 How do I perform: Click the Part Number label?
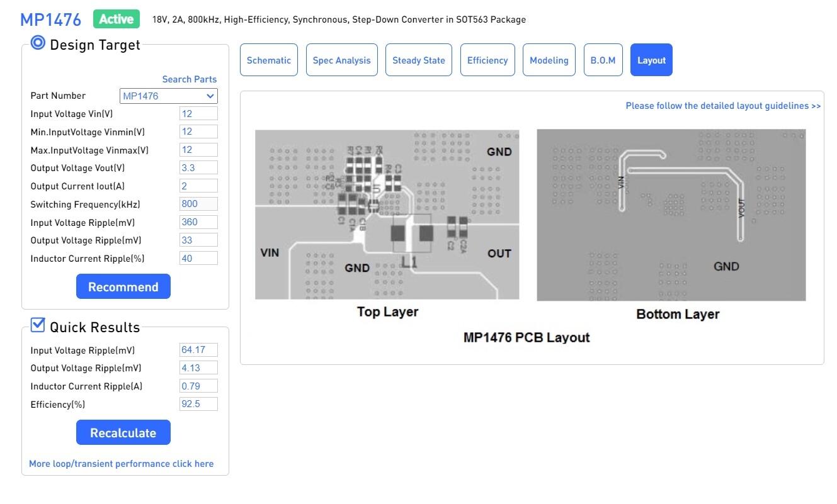[x=58, y=96]
